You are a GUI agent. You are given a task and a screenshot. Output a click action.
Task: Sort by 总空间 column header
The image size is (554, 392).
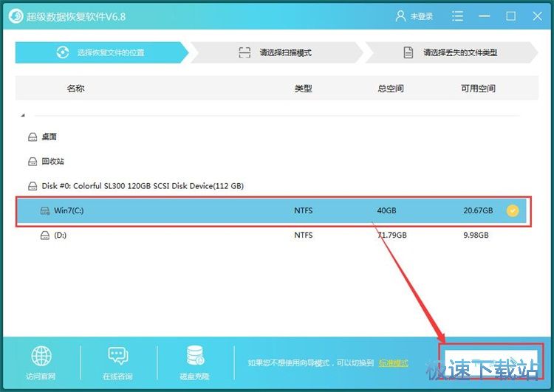click(391, 89)
